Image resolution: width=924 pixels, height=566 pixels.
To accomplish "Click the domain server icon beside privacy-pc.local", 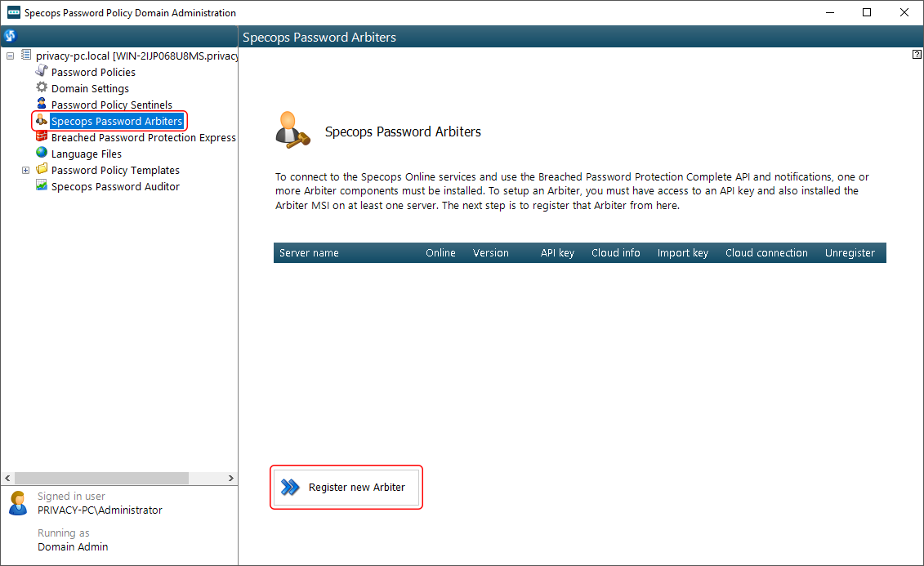I will (x=26, y=55).
